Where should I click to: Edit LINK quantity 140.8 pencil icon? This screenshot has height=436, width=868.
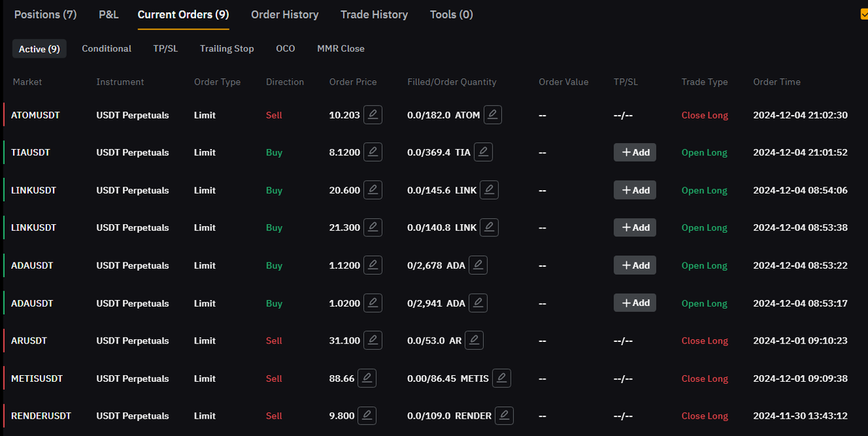click(490, 228)
